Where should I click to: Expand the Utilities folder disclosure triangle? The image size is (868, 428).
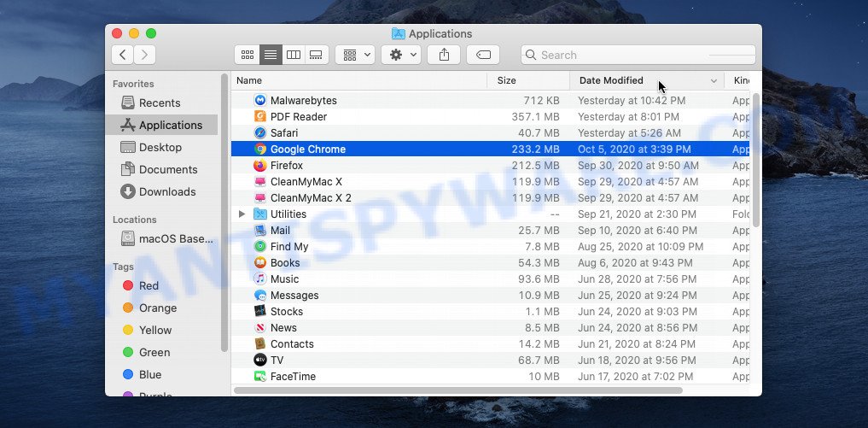point(242,214)
